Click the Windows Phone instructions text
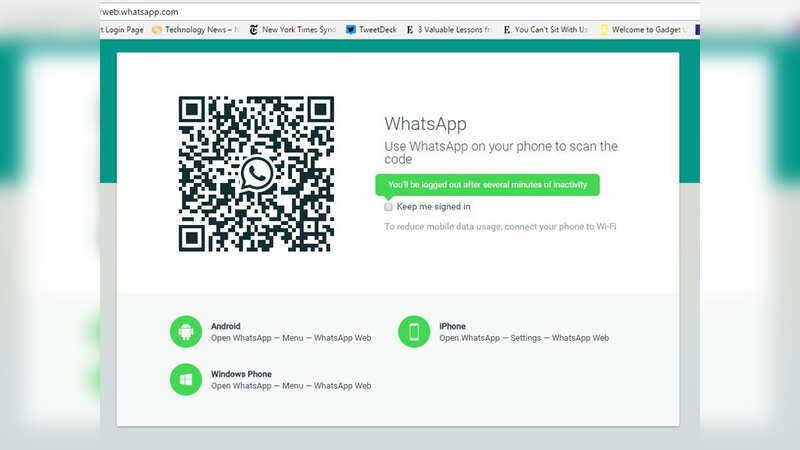This screenshot has height=450, width=800. (290, 386)
